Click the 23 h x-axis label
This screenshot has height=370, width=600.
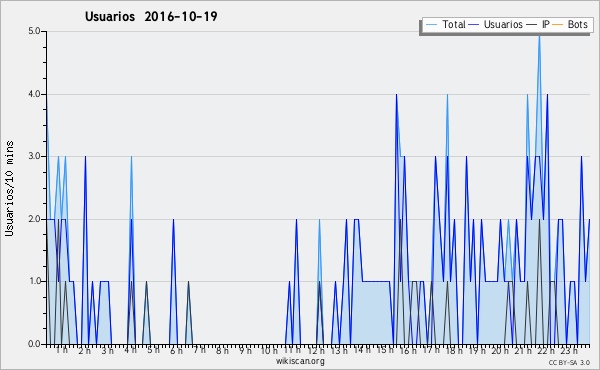point(569,350)
